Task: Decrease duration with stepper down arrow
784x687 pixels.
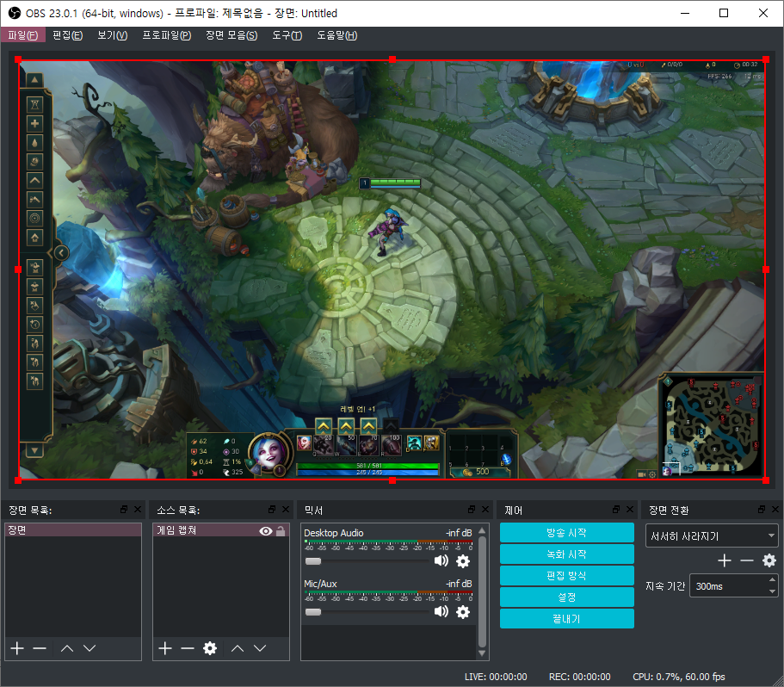Action: [773, 591]
